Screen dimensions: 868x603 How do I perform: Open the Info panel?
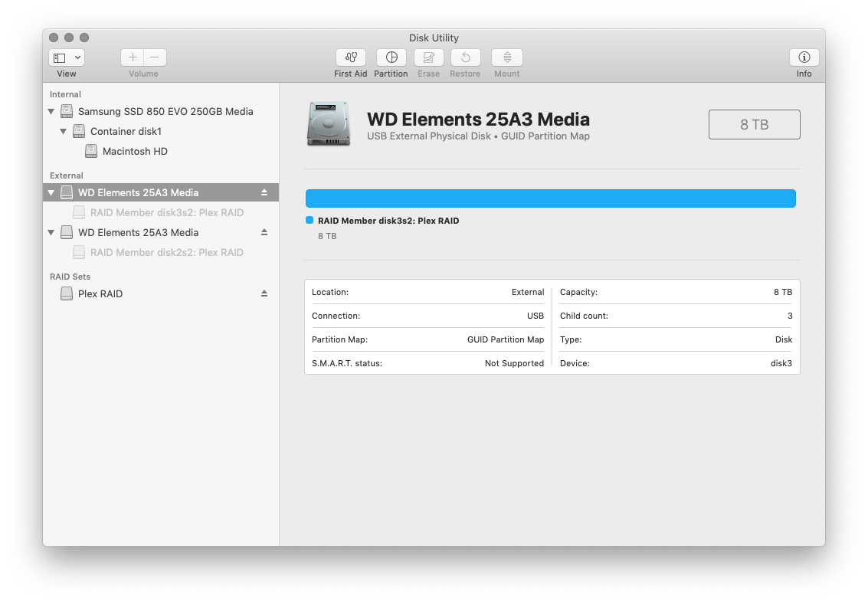tap(804, 57)
